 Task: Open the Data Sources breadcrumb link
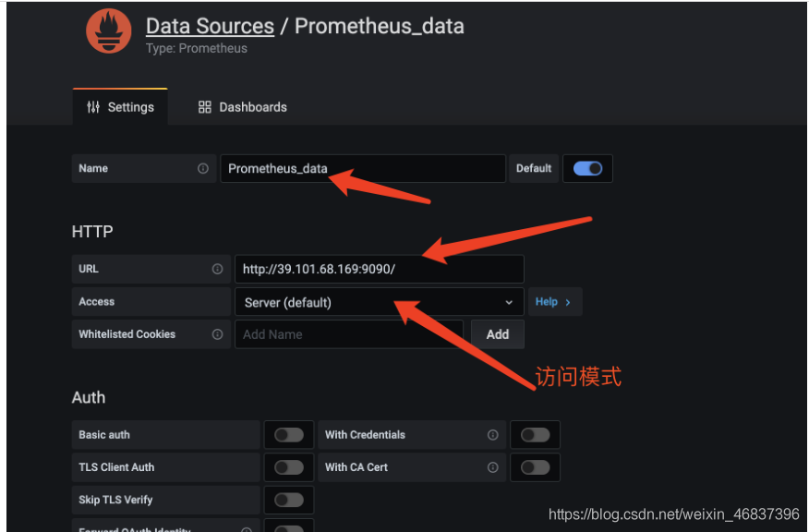[210, 26]
